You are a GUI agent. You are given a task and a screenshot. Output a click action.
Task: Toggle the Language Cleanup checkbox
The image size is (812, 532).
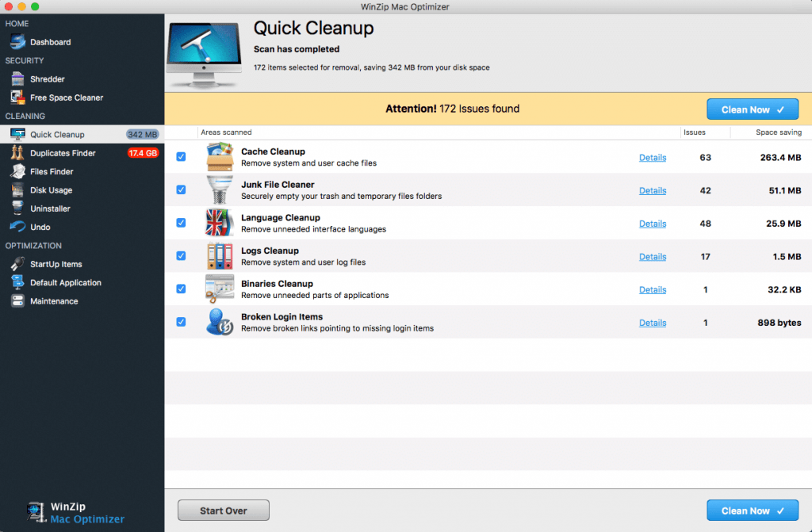pyautogui.click(x=181, y=223)
